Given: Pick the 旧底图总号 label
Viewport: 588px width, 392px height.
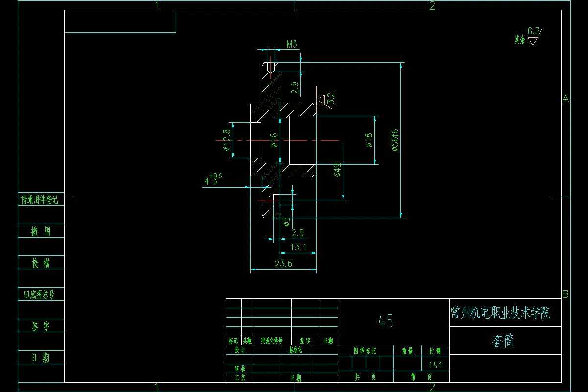Looking at the screenshot, I should (39, 294).
